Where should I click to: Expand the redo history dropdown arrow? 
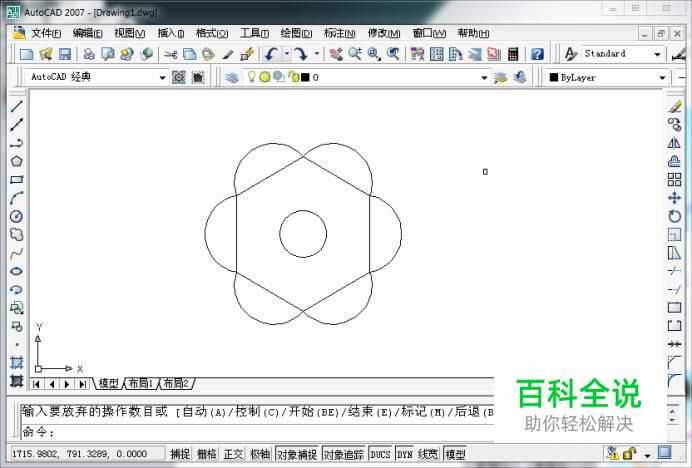(x=316, y=54)
